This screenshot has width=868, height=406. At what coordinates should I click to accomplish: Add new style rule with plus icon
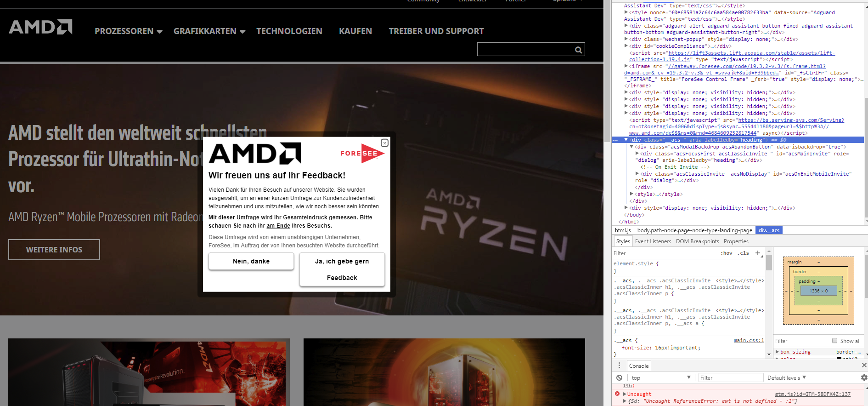pyautogui.click(x=758, y=253)
